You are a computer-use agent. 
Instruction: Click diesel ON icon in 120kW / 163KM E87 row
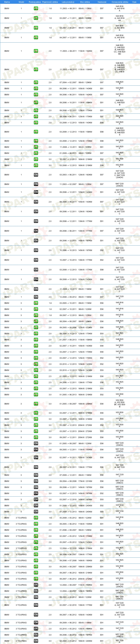coord(36,175)
